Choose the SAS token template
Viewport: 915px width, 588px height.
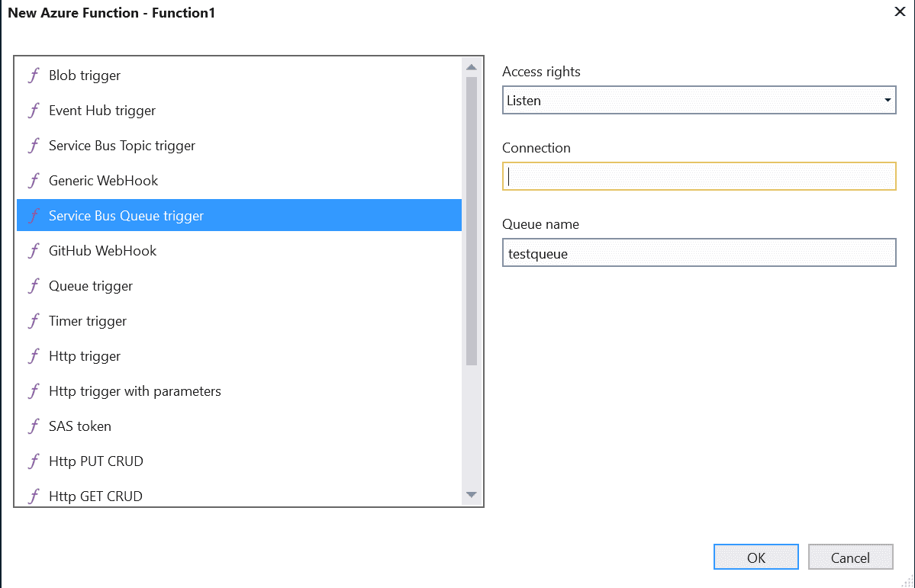(x=240, y=426)
